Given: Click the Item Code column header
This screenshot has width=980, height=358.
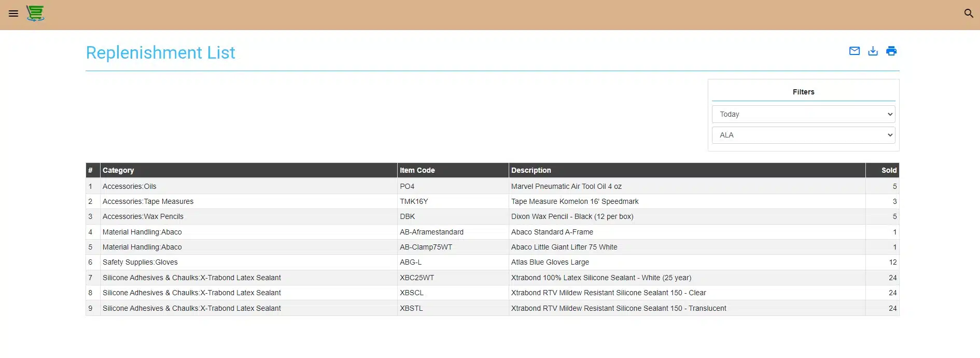Looking at the screenshot, I should pos(417,170).
